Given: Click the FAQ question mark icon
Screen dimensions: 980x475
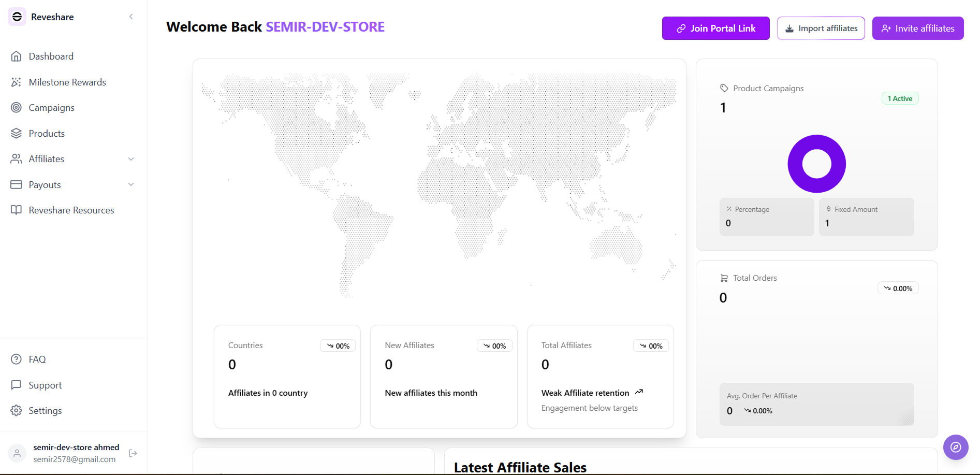Looking at the screenshot, I should 17,359.
